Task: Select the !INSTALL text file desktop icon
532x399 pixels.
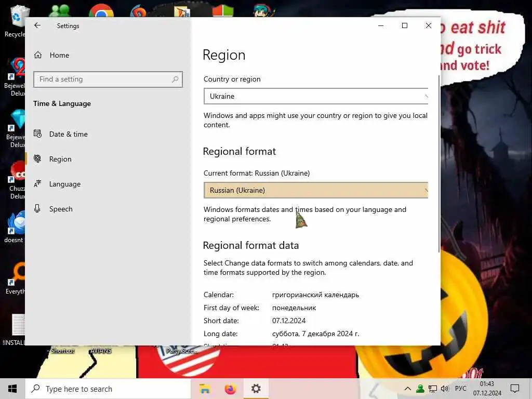Action: click(x=15, y=329)
